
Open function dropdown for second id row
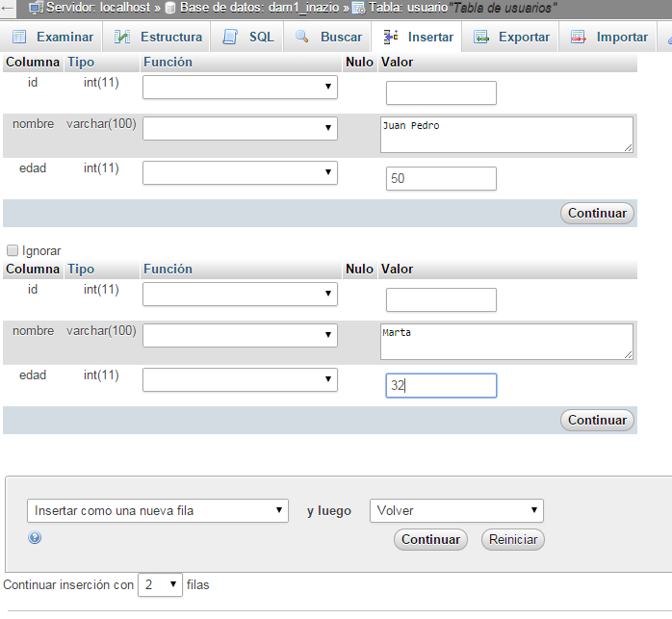click(240, 294)
